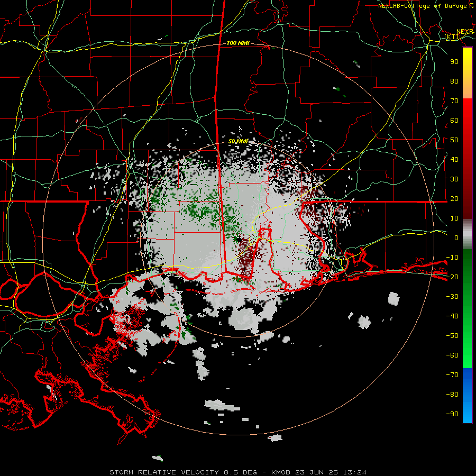
Task: Click the bright green segment of the color bar
Action: tap(467, 349)
